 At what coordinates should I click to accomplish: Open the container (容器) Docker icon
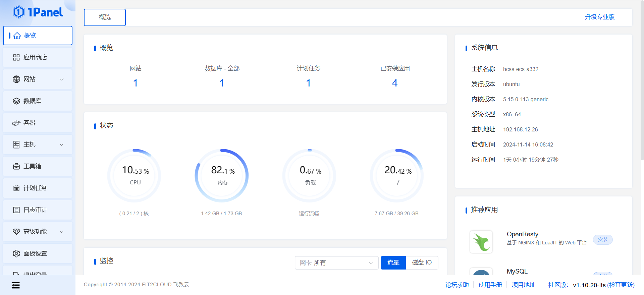click(x=16, y=123)
